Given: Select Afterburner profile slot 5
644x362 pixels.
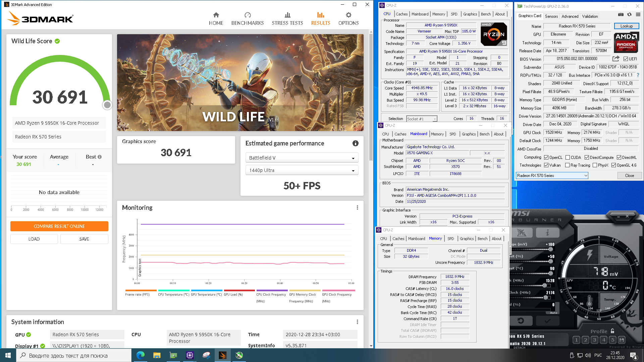Looking at the screenshot, I should pyautogui.click(x=612, y=340).
